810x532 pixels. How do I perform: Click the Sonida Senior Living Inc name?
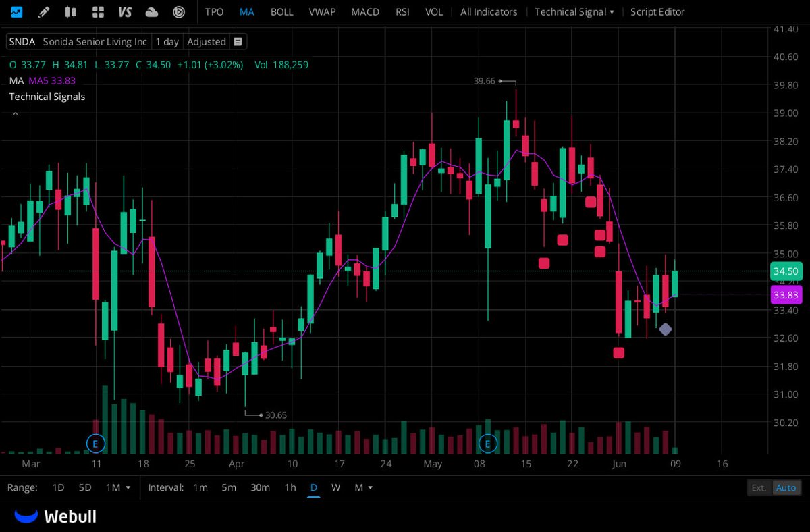pyautogui.click(x=94, y=42)
